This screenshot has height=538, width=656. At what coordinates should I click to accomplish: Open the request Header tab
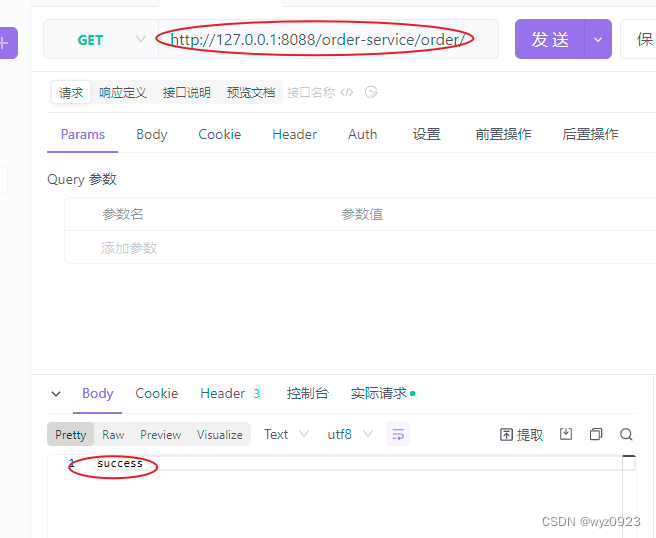pos(294,134)
